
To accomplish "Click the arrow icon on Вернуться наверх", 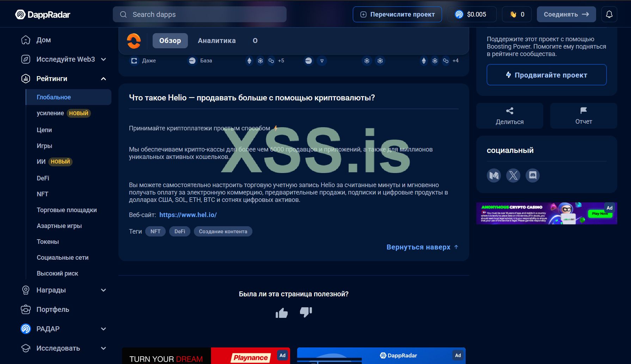I will [x=456, y=247].
